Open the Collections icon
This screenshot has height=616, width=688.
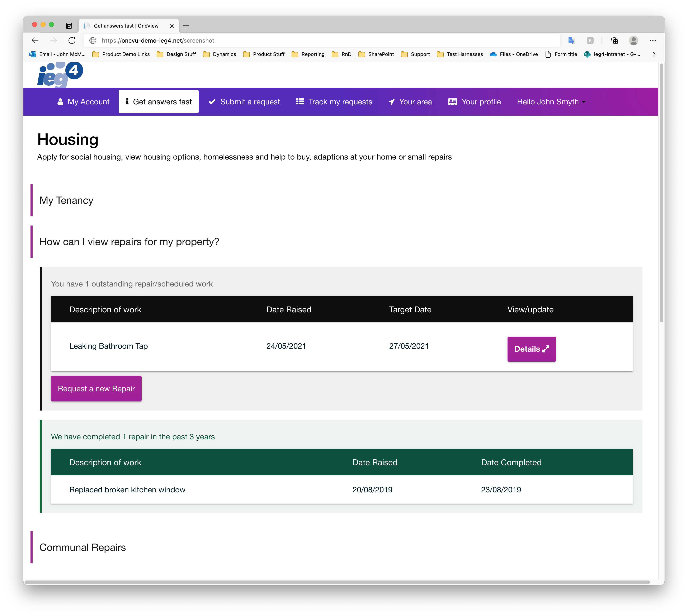pos(614,41)
